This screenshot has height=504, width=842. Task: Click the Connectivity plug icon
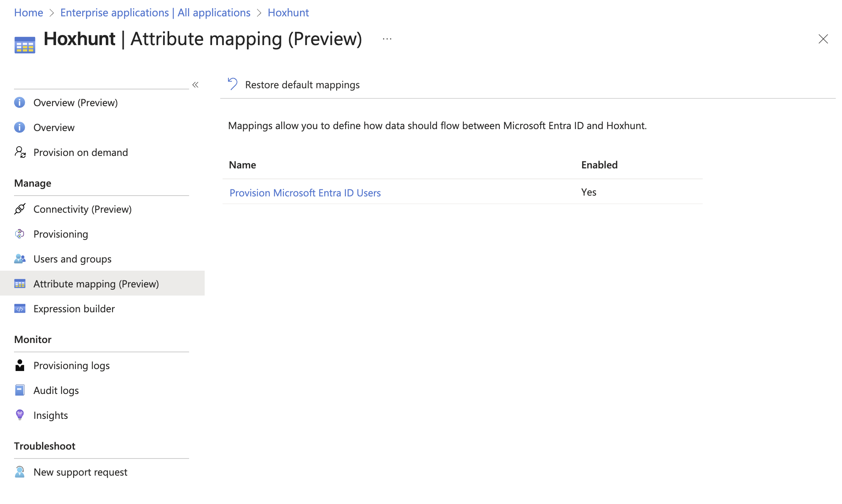point(20,209)
